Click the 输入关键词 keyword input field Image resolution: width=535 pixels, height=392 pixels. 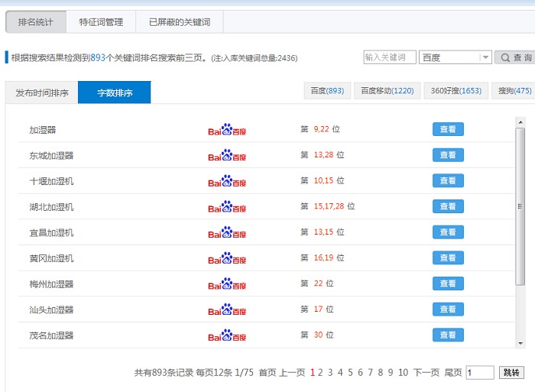390,57
